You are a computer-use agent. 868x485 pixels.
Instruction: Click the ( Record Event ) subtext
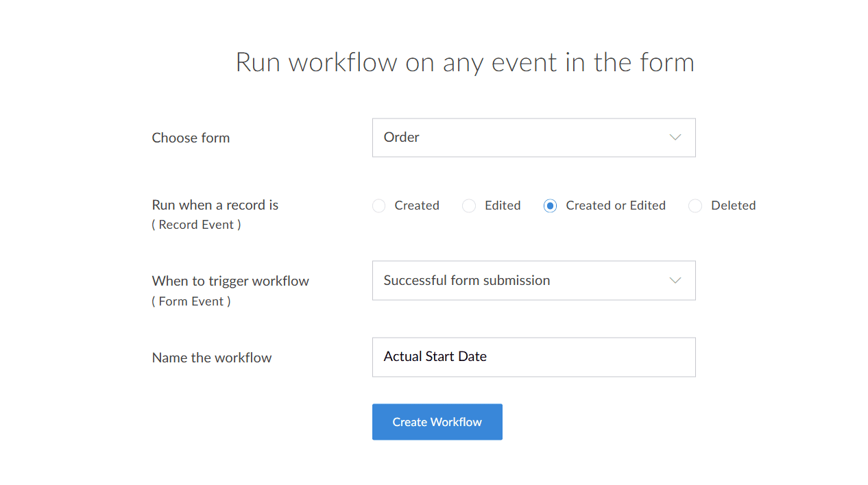pos(196,225)
